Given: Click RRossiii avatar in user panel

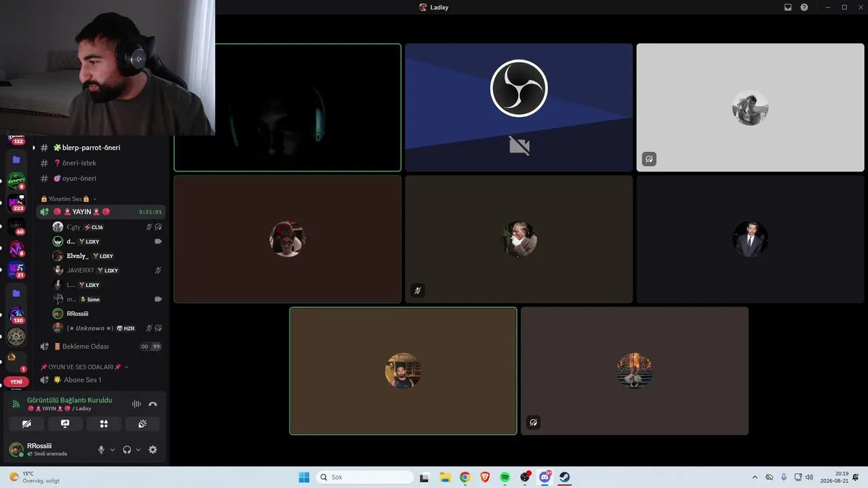Looking at the screenshot, I should (16, 449).
